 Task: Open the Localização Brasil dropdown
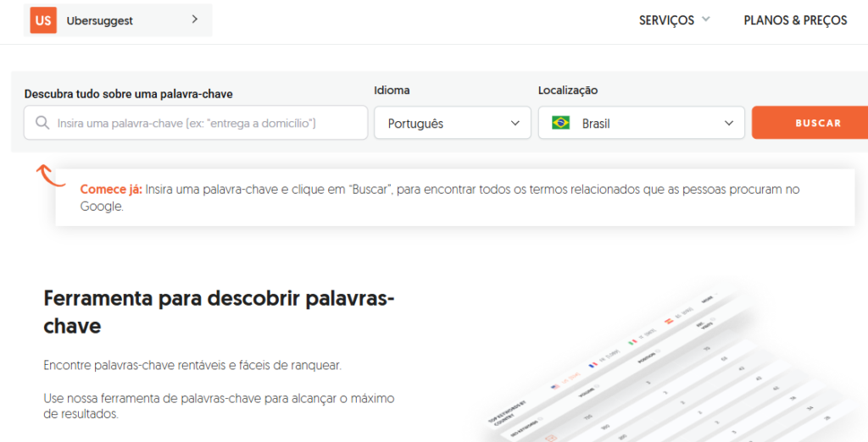tap(641, 123)
